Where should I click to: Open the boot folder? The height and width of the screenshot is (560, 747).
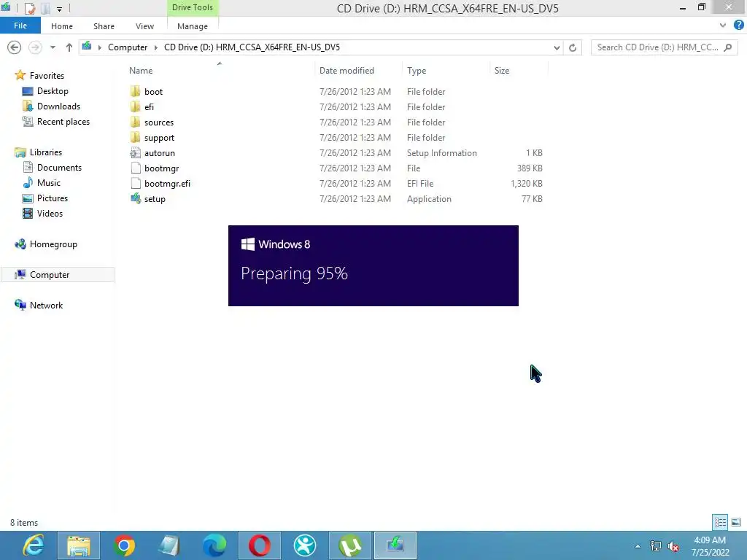(x=153, y=91)
